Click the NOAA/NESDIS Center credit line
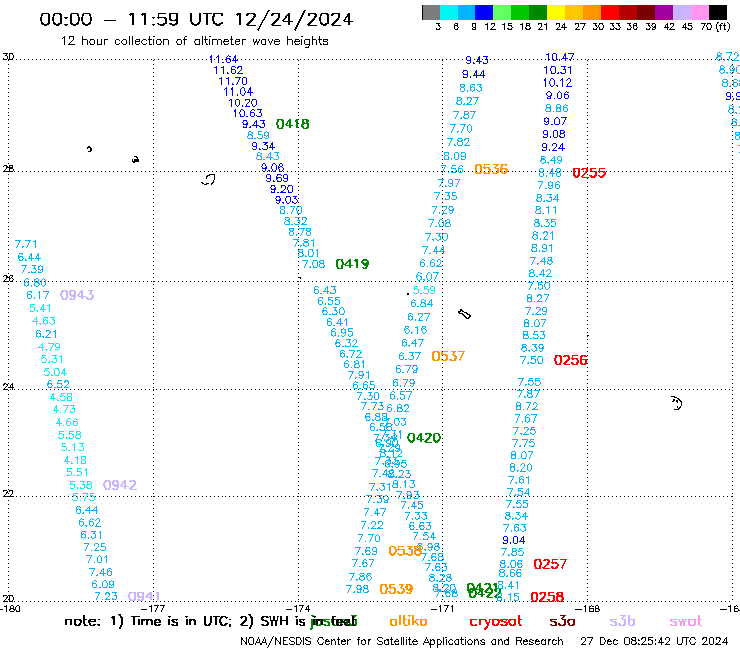 pos(402,642)
